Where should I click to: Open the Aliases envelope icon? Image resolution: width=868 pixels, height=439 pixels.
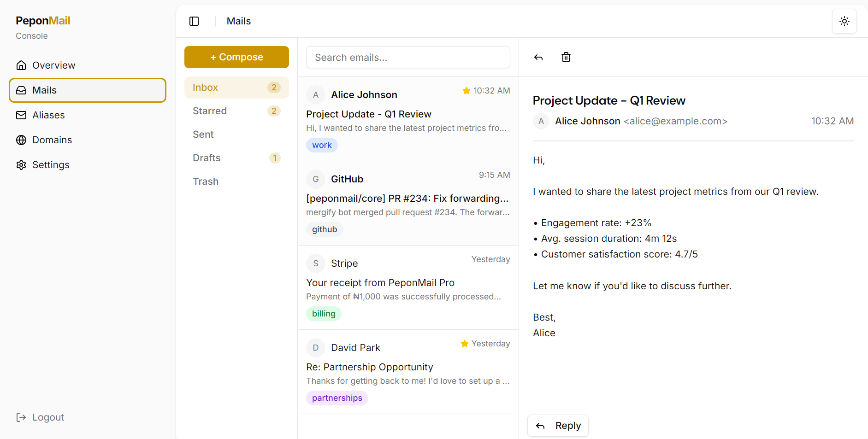[x=21, y=115]
